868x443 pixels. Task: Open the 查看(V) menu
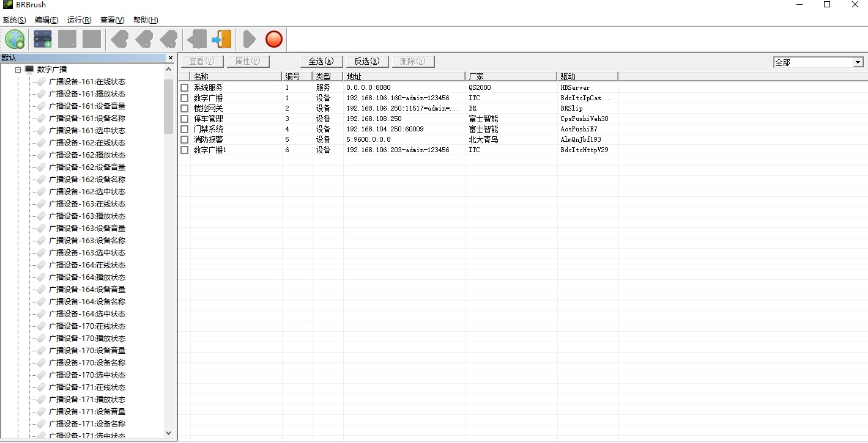(113, 20)
